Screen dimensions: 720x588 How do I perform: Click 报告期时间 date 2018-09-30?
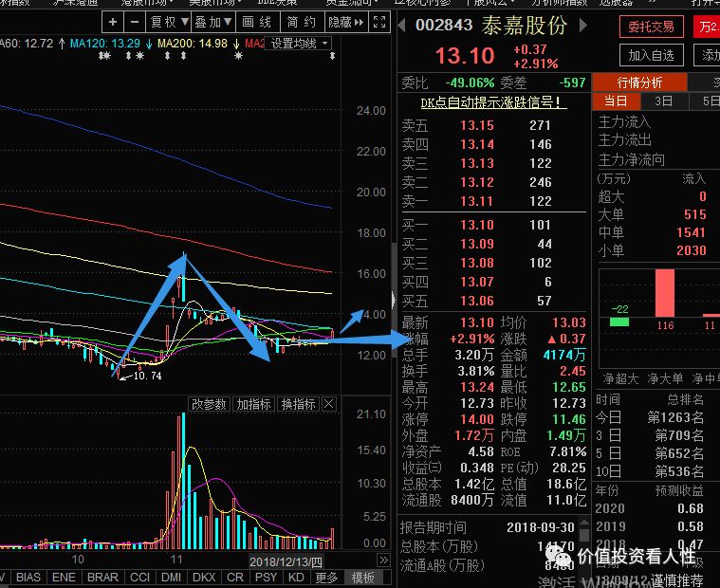(x=541, y=527)
